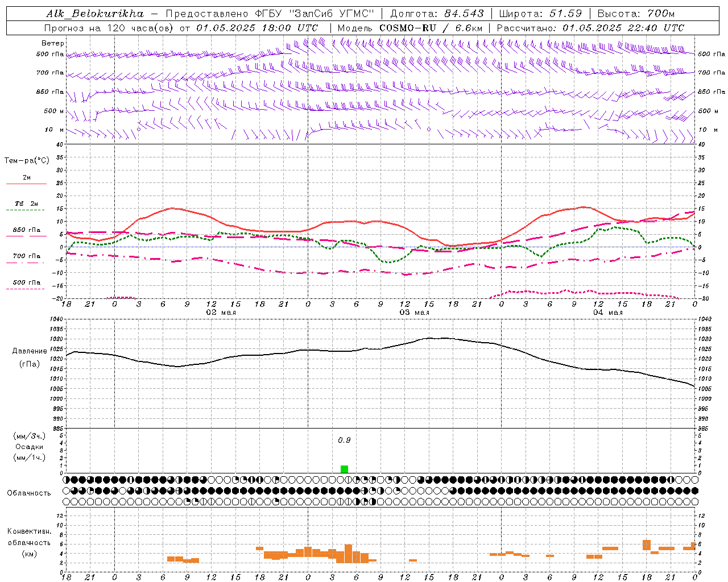This screenshot has width=728, height=582.
Task: Click the (мм/1ч.) precipitation unit label
Action: [x=30, y=458]
